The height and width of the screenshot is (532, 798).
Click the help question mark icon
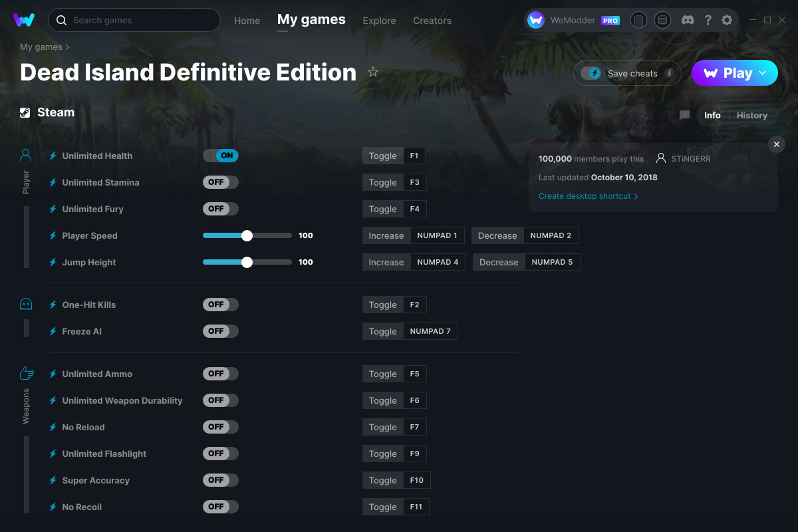708,20
